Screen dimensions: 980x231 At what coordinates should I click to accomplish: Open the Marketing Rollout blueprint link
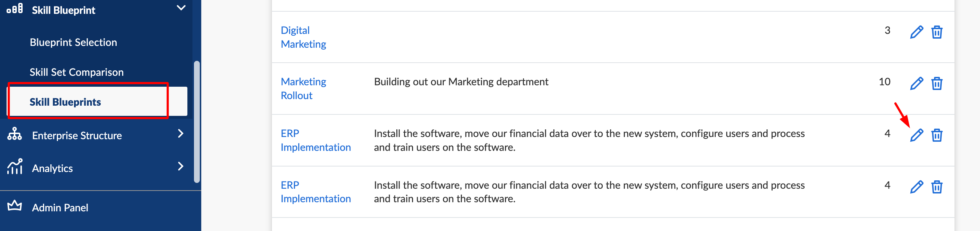coord(303,89)
